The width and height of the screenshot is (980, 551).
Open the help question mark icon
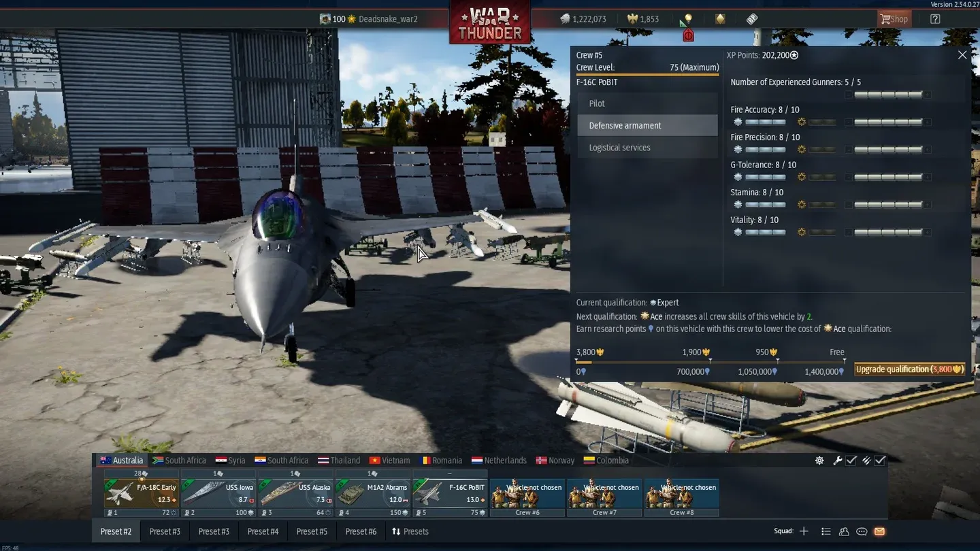tap(935, 19)
